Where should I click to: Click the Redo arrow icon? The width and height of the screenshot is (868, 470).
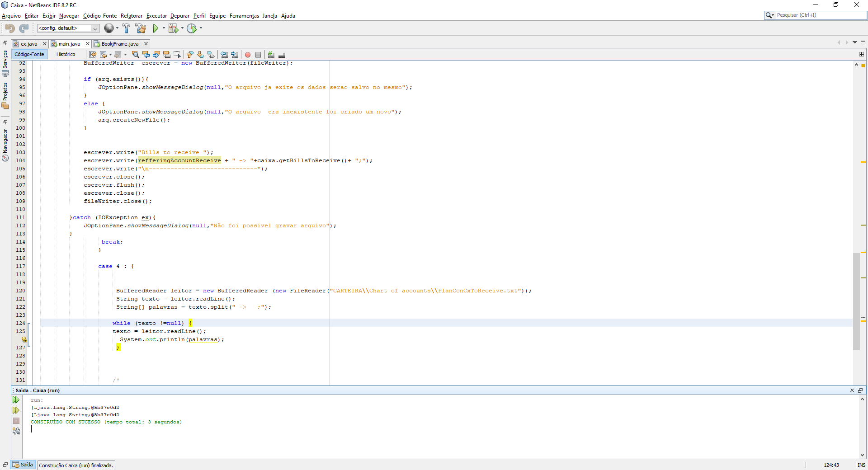point(24,28)
